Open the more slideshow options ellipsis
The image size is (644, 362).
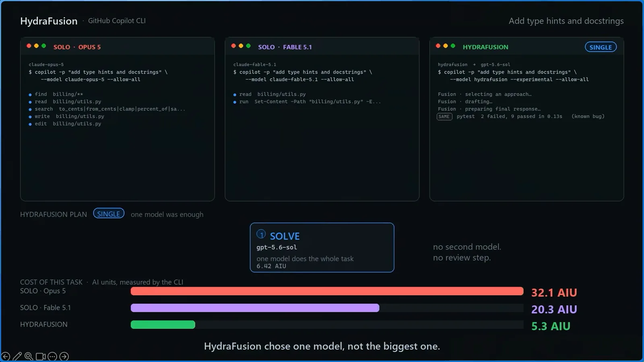click(x=52, y=356)
